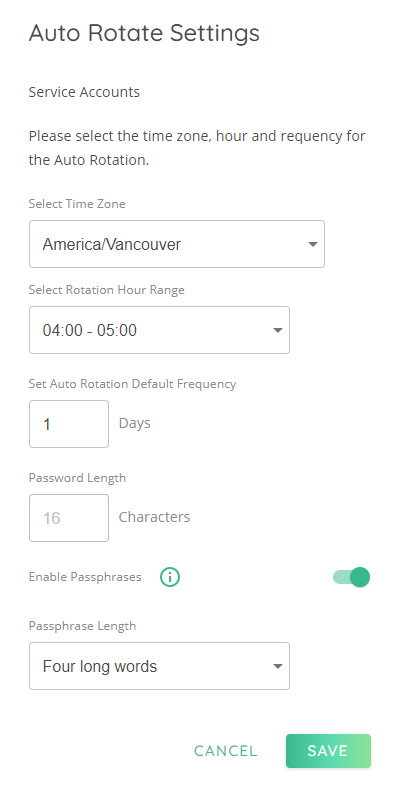
Task: Click the Characters unit label
Action: click(154, 517)
